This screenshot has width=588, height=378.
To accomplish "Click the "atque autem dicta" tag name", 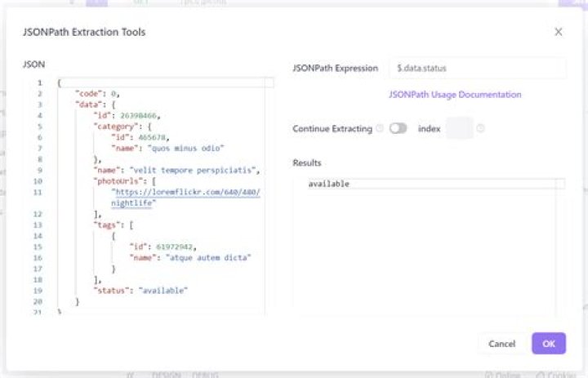I will click(208, 258).
